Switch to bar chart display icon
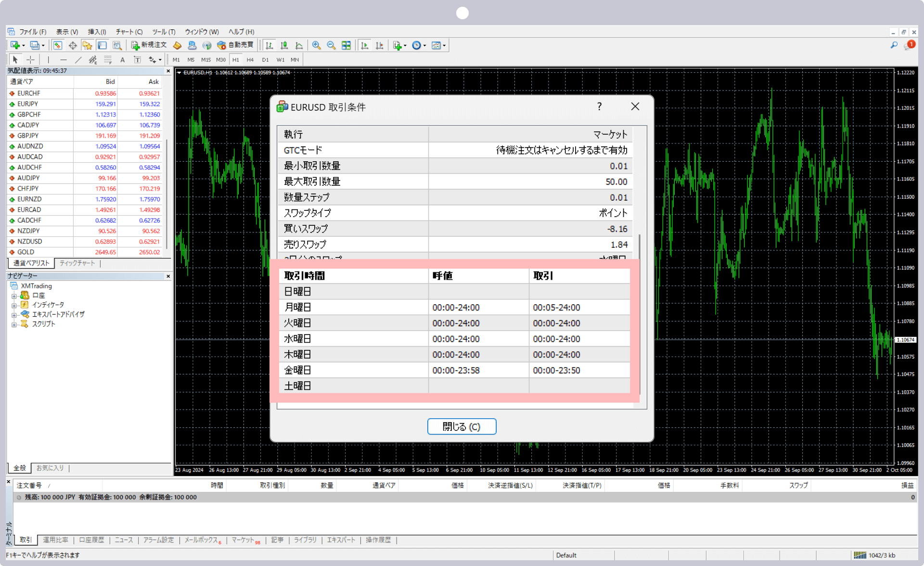 269,45
